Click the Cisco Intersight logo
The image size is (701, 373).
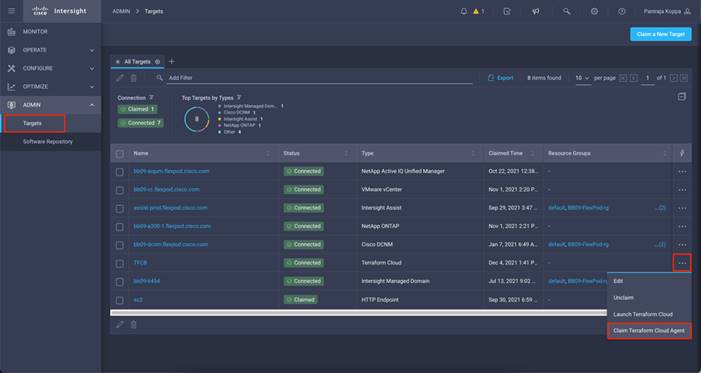tap(59, 11)
